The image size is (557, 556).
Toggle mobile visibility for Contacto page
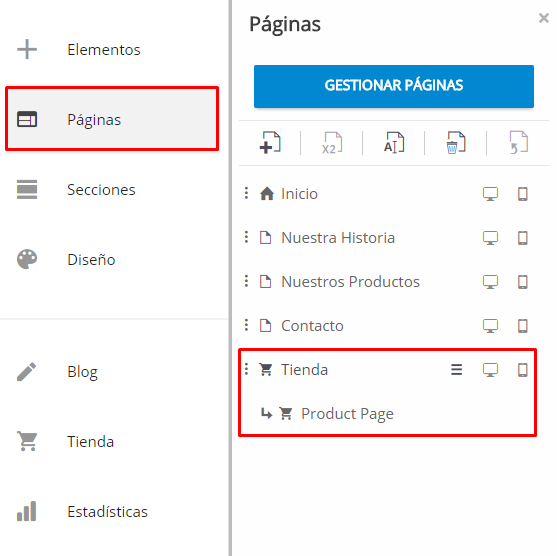[x=523, y=326]
